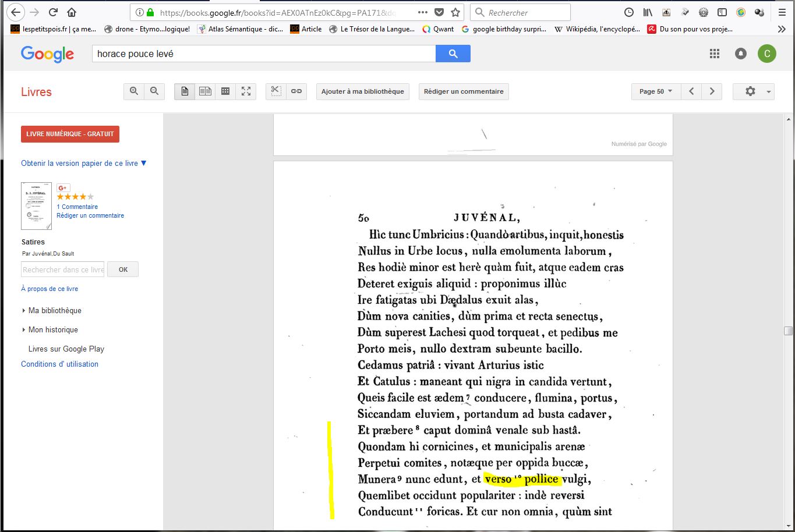The height and width of the screenshot is (532, 795).
Task: Expand Ma bibliothèque section
Action: pyautogui.click(x=54, y=310)
